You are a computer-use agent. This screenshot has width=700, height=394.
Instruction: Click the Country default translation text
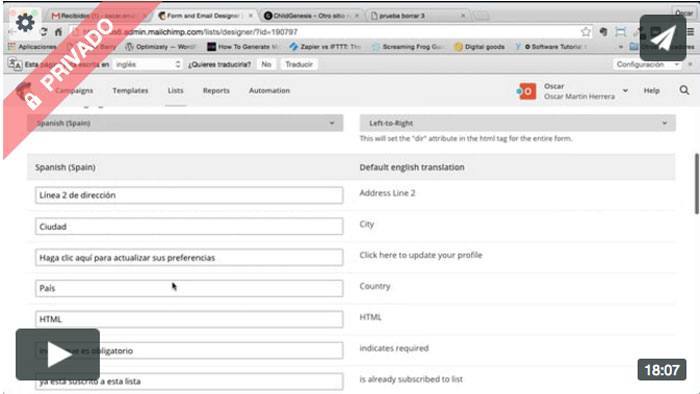(x=375, y=286)
